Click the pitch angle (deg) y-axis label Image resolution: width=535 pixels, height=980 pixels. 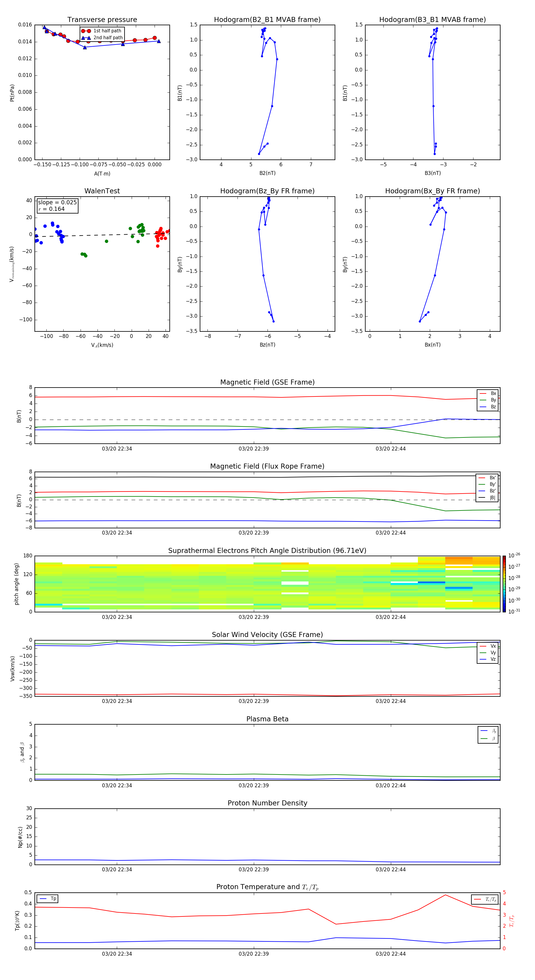click(x=16, y=584)
